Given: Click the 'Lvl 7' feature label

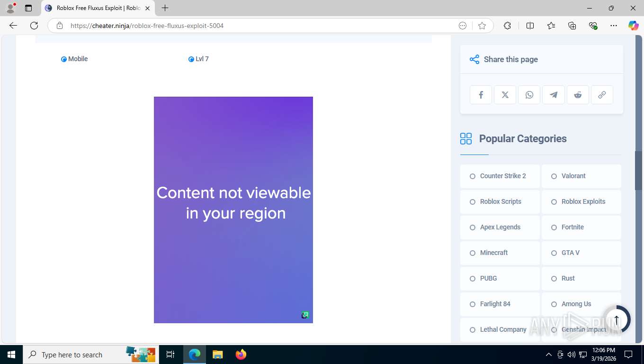Looking at the screenshot, I should [x=202, y=59].
